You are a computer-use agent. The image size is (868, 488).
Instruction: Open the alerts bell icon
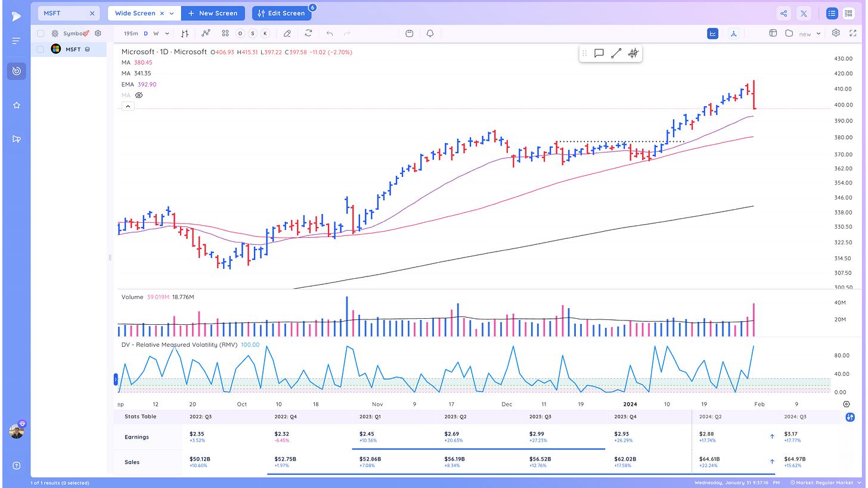coord(430,33)
